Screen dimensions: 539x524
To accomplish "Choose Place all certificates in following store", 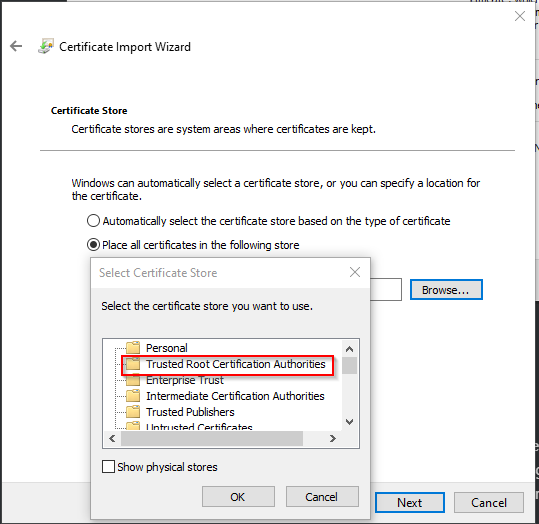I will click(93, 245).
